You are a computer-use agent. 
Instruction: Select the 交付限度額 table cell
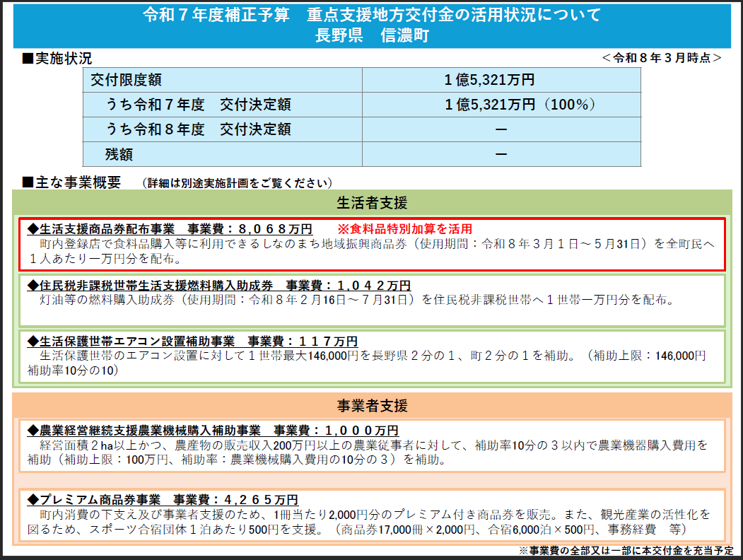pos(223,81)
